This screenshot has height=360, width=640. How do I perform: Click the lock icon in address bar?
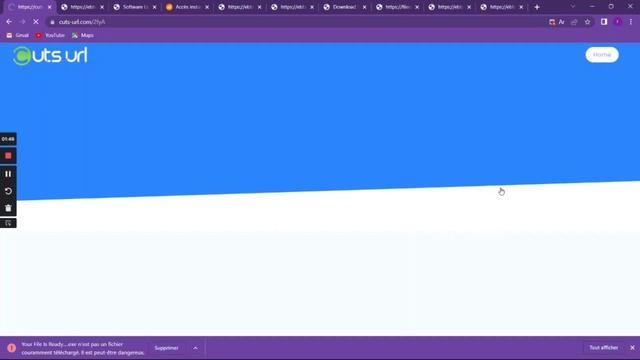click(52, 22)
